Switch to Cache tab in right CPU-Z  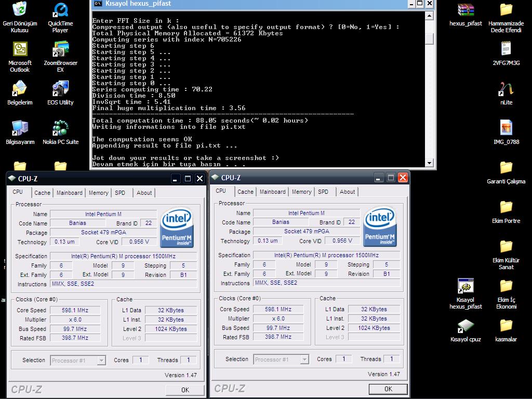pos(245,192)
